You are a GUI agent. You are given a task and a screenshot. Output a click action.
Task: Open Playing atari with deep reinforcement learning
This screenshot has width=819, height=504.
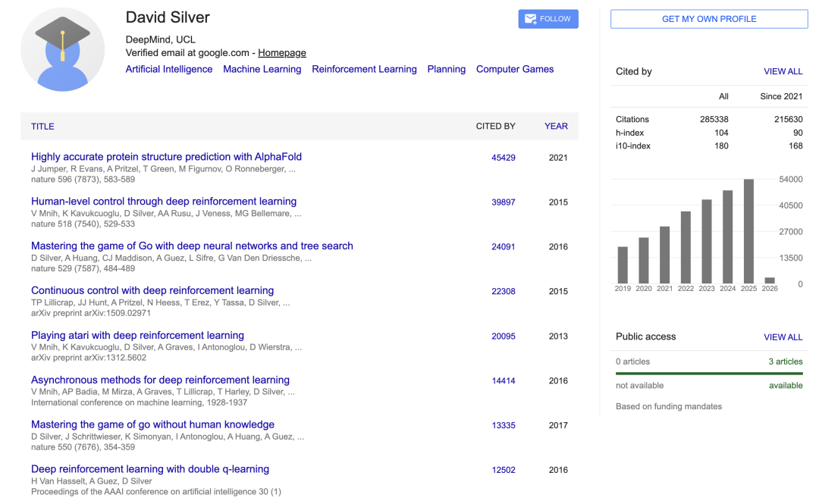pos(137,335)
